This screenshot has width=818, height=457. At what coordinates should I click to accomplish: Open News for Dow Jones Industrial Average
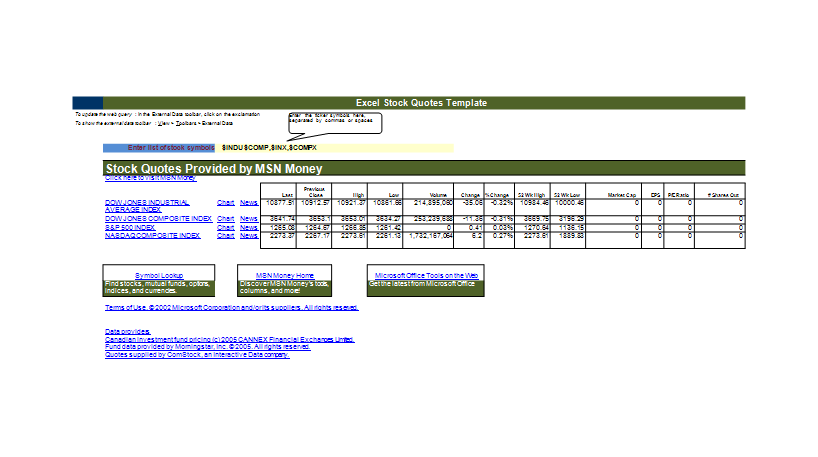tap(249, 202)
